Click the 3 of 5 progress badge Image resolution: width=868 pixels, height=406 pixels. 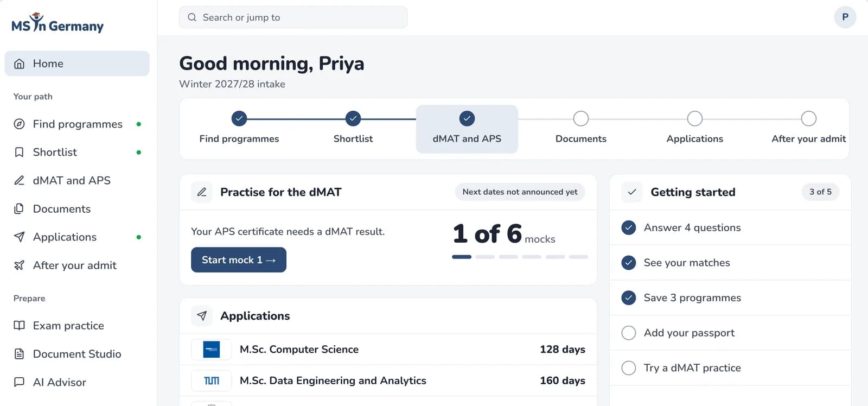(820, 192)
